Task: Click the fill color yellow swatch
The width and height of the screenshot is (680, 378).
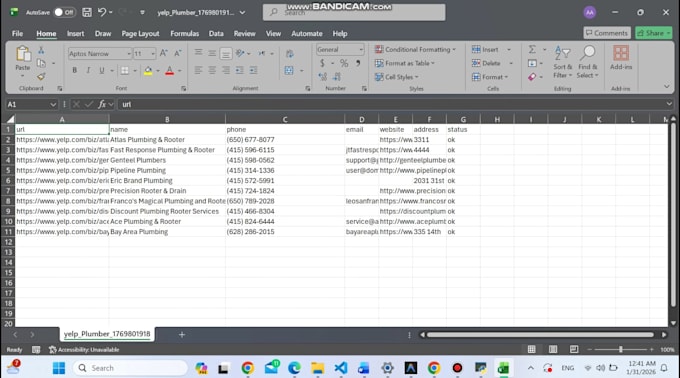Action: (x=148, y=71)
